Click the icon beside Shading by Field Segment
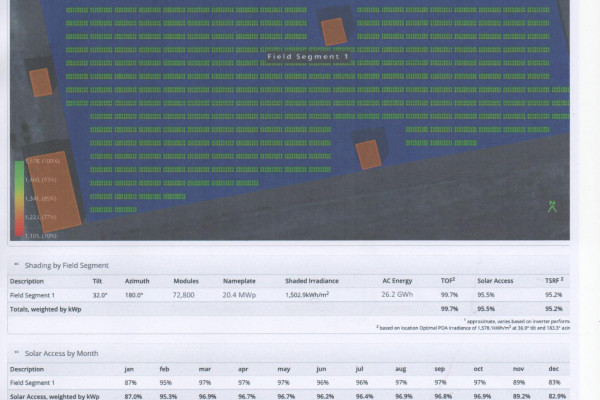 16,265
